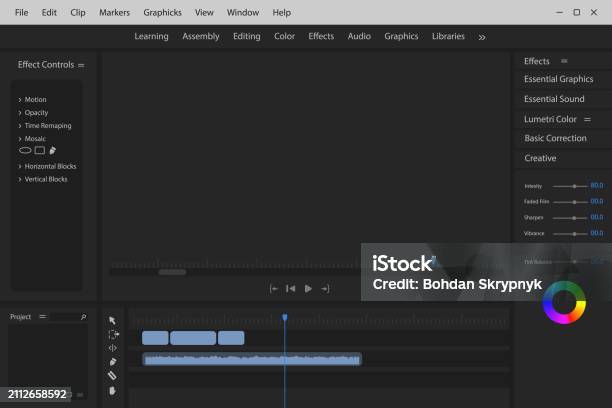612x408 pixels.
Task: Open Essential Graphics panel
Action: (559, 79)
